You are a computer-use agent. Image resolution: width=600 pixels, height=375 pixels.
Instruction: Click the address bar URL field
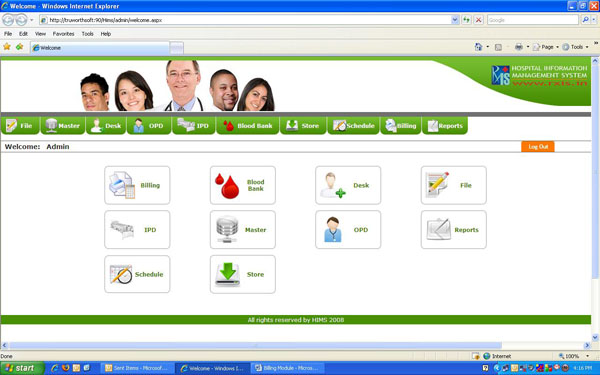(245, 20)
